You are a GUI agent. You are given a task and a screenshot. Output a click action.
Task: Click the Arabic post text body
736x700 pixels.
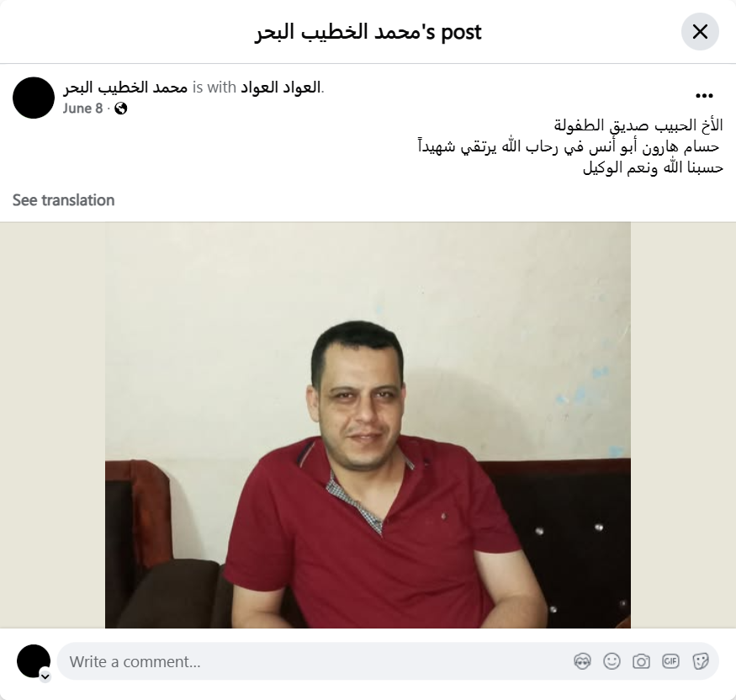click(570, 146)
